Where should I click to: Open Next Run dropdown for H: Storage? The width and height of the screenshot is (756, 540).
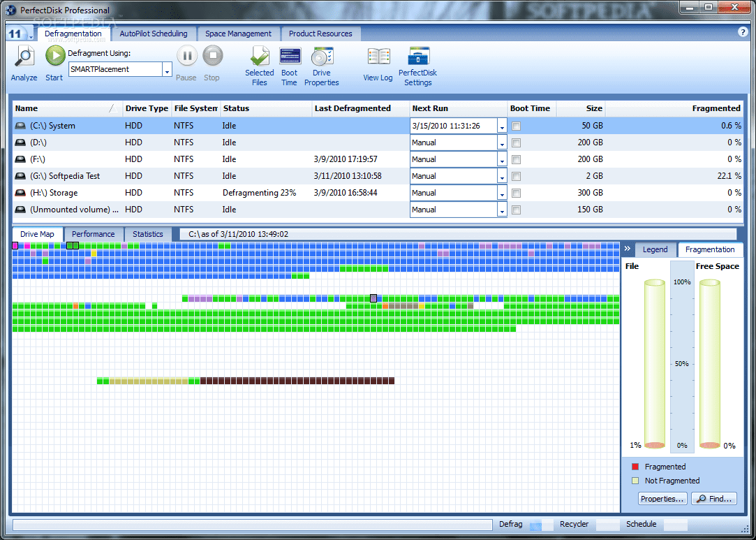tap(502, 193)
